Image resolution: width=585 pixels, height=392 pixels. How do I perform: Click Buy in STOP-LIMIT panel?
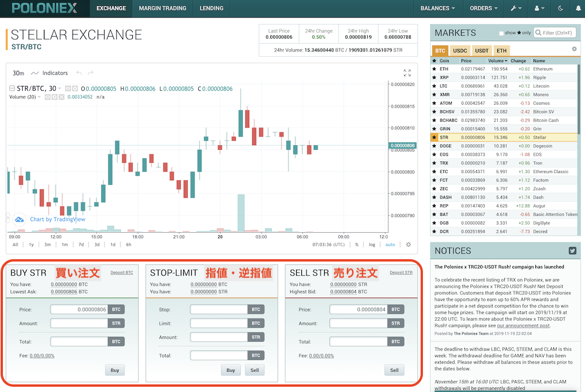(x=230, y=370)
